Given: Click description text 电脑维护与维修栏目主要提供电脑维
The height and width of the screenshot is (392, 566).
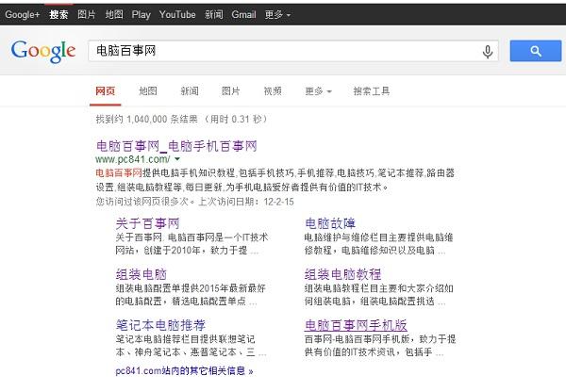Looking at the screenshot, I should 378,237.
